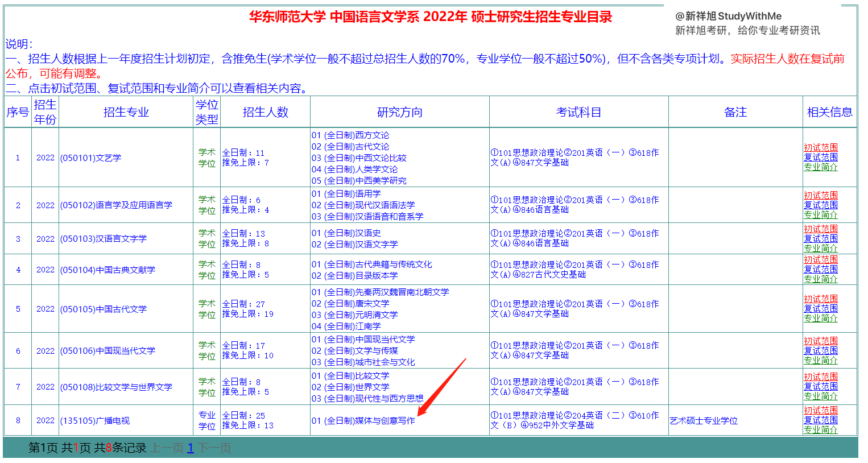This screenshot has width=868, height=463.
Task: Click 初试范围 for 汉语言文字学 row
Action: click(820, 229)
